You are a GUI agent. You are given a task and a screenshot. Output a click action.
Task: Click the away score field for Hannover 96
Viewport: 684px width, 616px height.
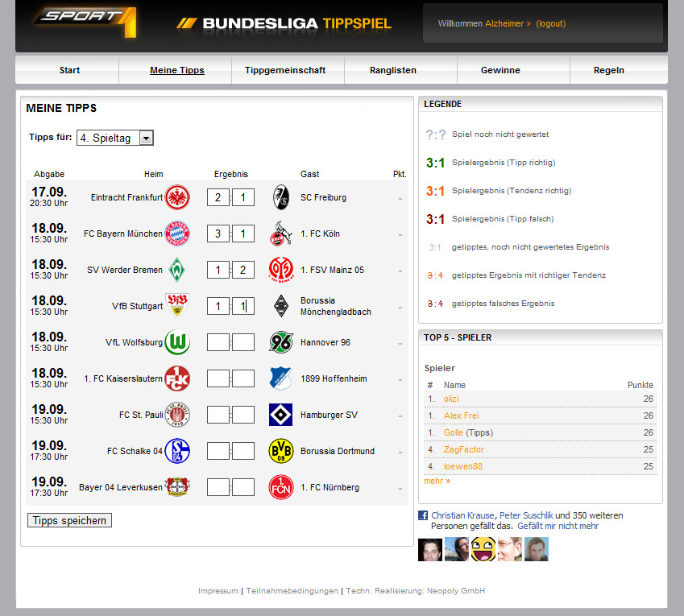(243, 342)
